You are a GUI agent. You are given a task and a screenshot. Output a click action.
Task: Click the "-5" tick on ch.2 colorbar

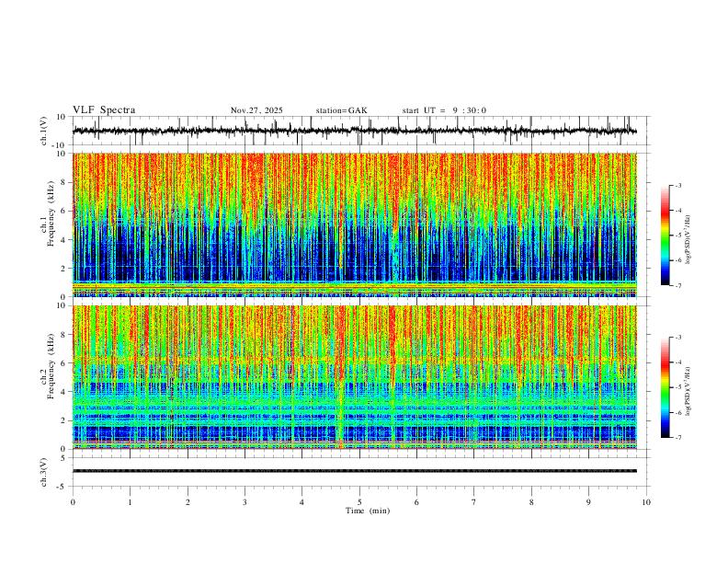click(678, 387)
